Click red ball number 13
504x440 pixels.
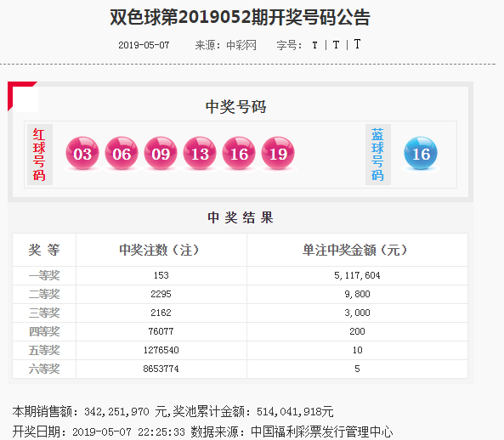[x=200, y=153]
